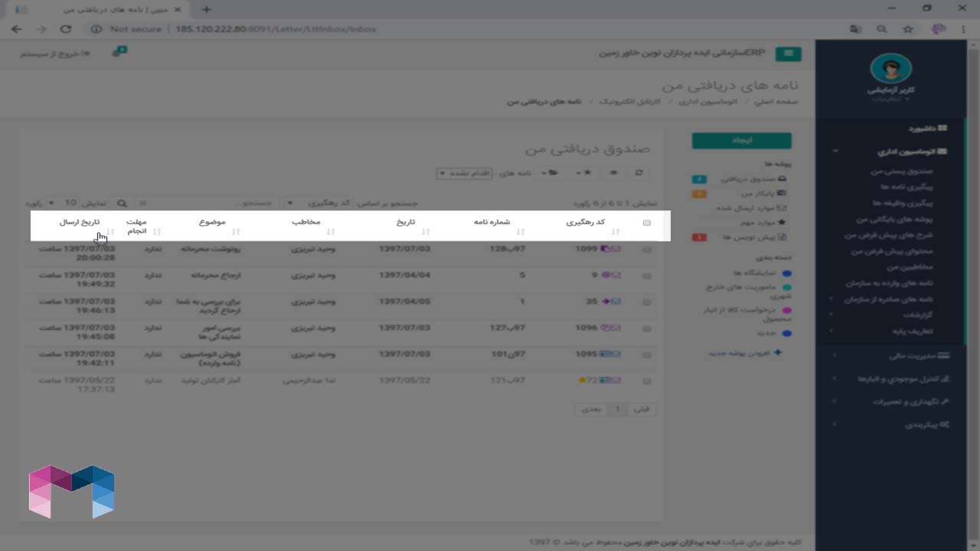980x551 pixels.
Task: Open the 'موارد مهم' important folder
Action: (763, 223)
